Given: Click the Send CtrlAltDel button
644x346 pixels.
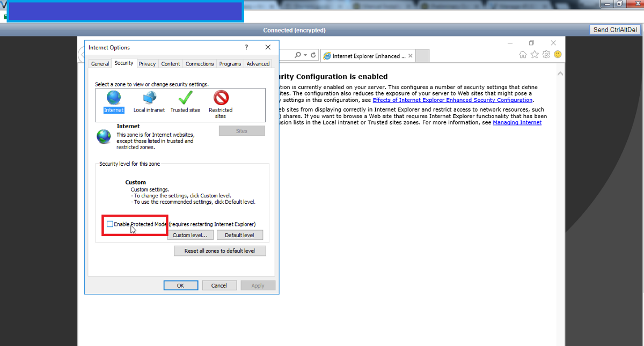Looking at the screenshot, I should (615, 30).
